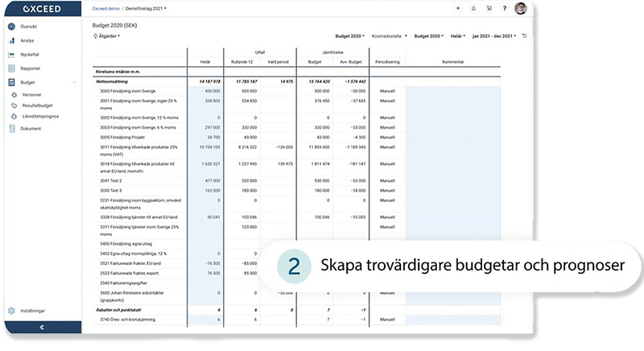The height and width of the screenshot is (351, 644).
Task: Collapse the sidebar with double chevron
Action: point(41,327)
